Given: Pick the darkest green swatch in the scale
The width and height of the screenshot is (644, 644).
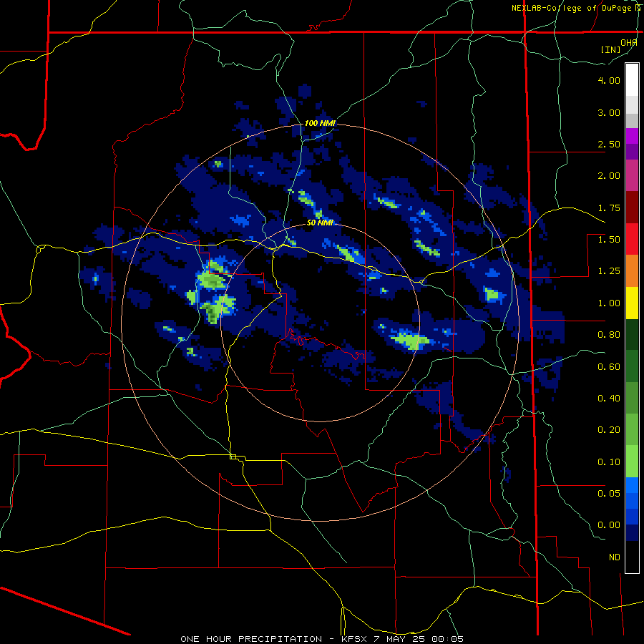Looking at the screenshot, I should (x=632, y=335).
